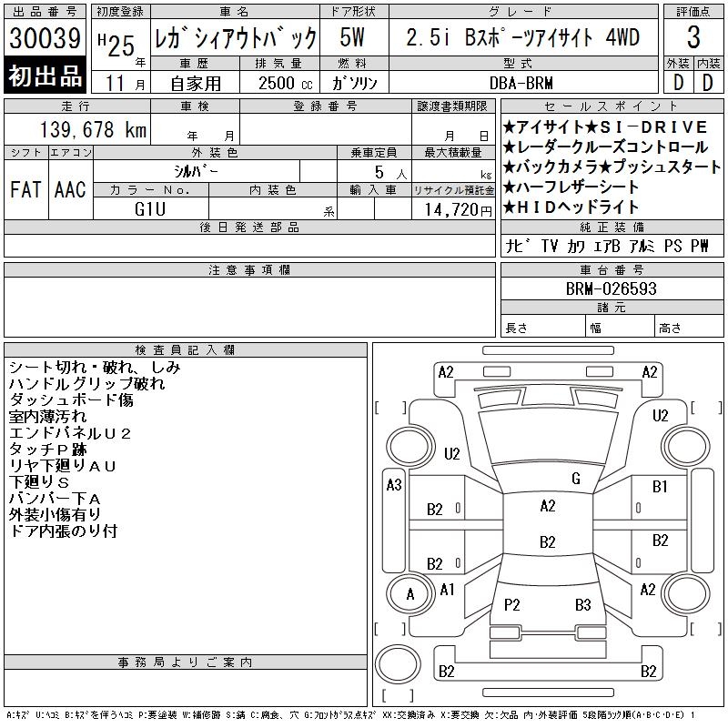Select ★バックカメラ★プッシュスタート line

pos(612,167)
